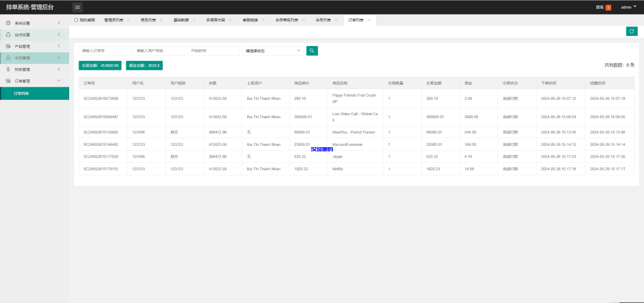The width and height of the screenshot is (644, 303).
Task: Click the 站点设置 bell icon in sidebar
Action: coord(8,35)
